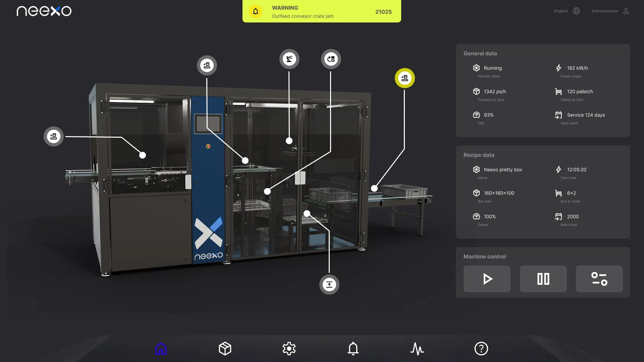644x362 pixels.
Task: Click the 2000 batch size value
Action: coord(573,217)
